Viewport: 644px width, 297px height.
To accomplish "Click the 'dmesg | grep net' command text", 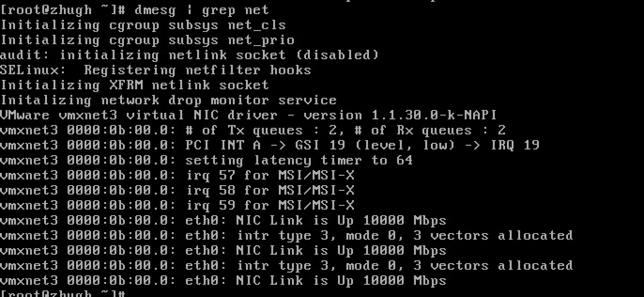I will pos(202,10).
